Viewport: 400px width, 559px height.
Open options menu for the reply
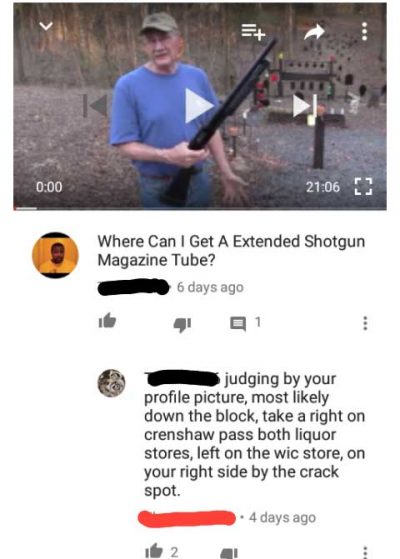coord(365,552)
